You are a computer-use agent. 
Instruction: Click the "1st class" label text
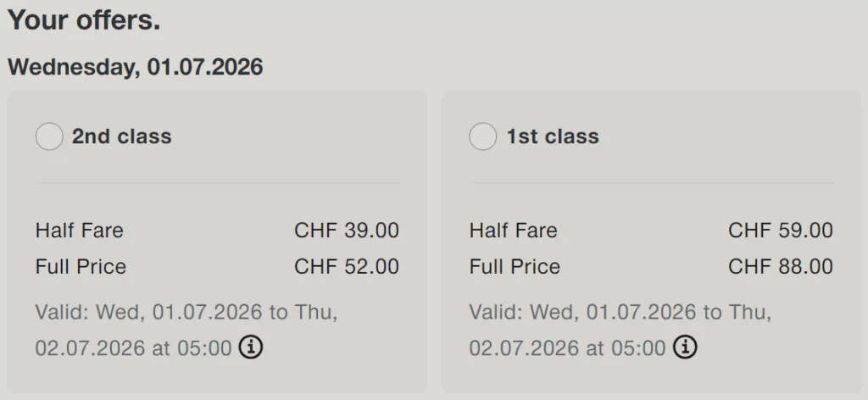tap(553, 136)
